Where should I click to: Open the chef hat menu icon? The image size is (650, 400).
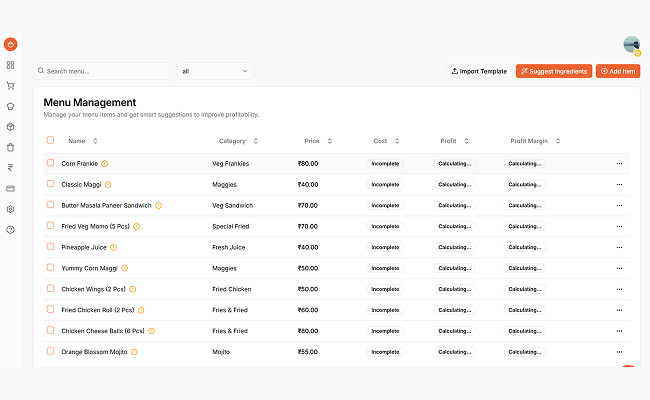click(x=10, y=105)
